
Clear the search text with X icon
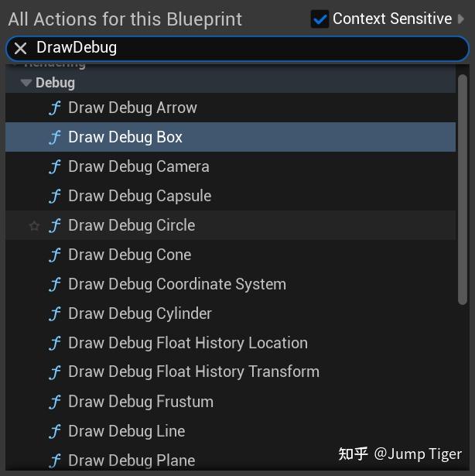[21, 48]
